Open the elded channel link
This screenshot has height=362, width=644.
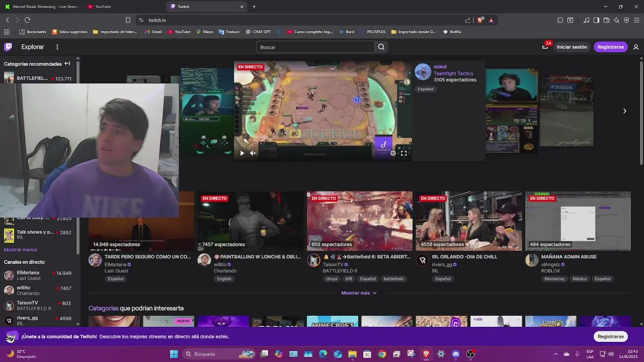pos(440,66)
